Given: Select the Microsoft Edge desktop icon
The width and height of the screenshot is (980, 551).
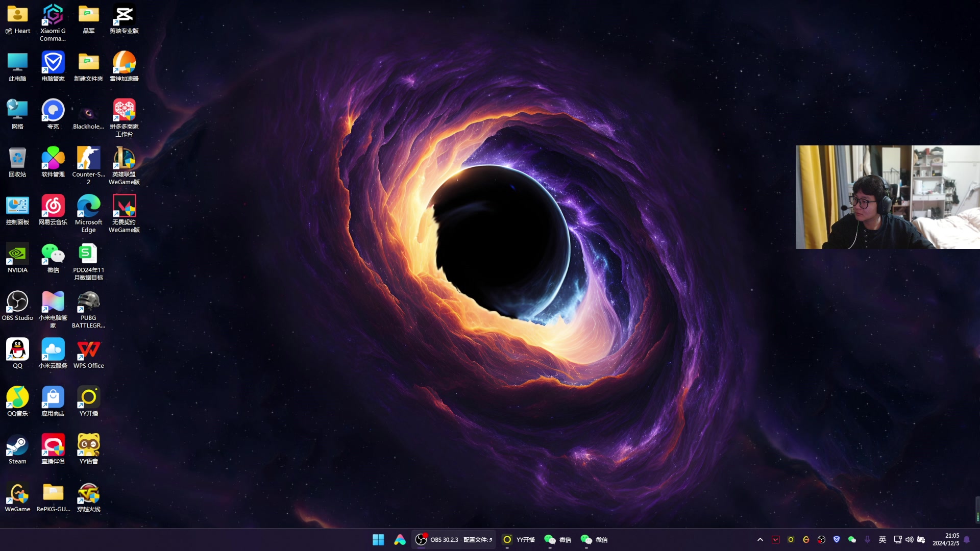Looking at the screenshot, I should (x=88, y=214).
